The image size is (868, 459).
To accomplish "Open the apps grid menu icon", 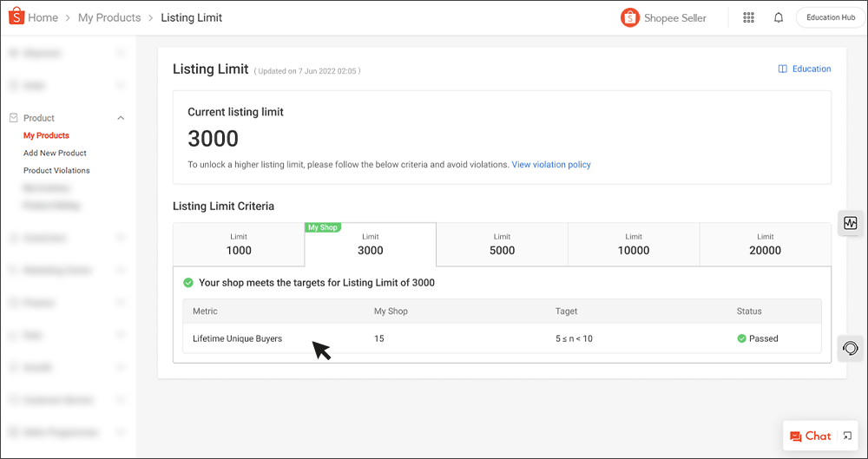I will (x=749, y=17).
